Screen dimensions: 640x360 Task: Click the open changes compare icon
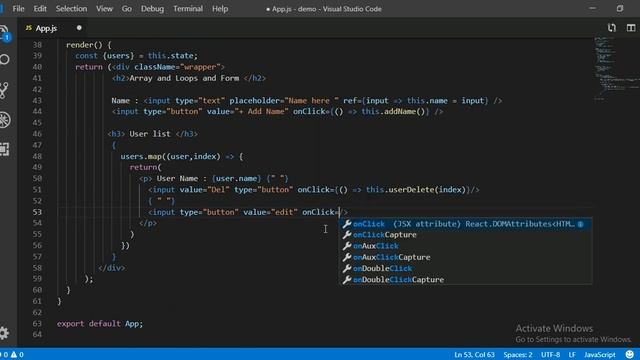point(611,28)
